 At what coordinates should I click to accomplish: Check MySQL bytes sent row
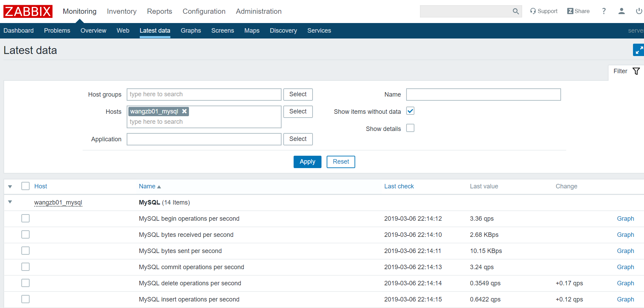[25, 251]
